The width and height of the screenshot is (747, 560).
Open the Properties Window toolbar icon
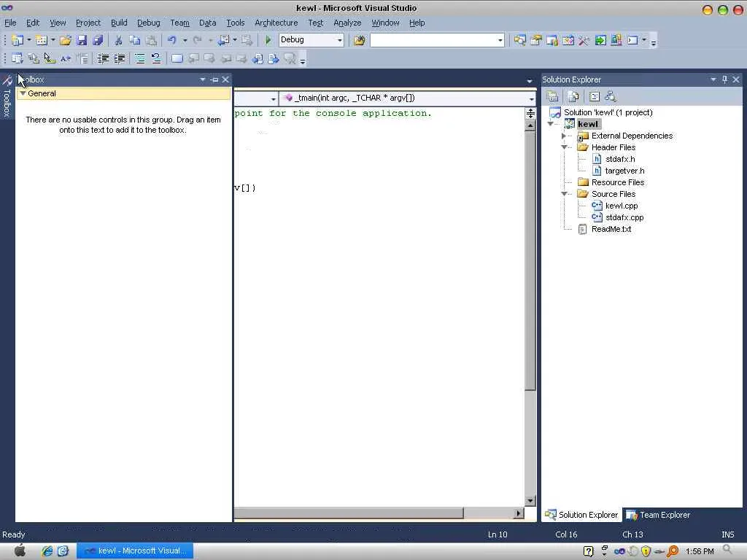pos(536,41)
